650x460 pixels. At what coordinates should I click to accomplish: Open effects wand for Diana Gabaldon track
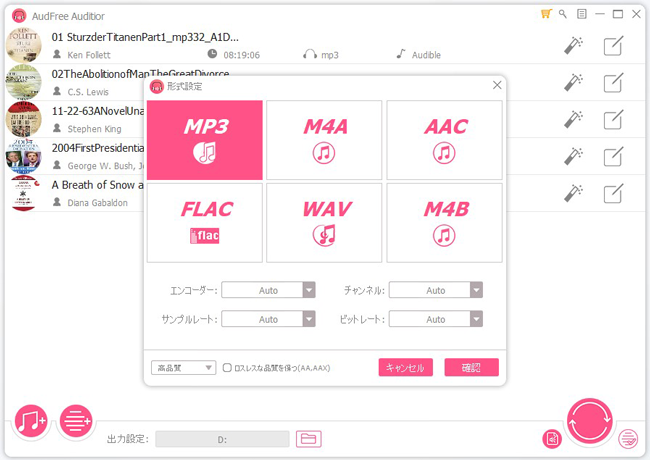[574, 193]
